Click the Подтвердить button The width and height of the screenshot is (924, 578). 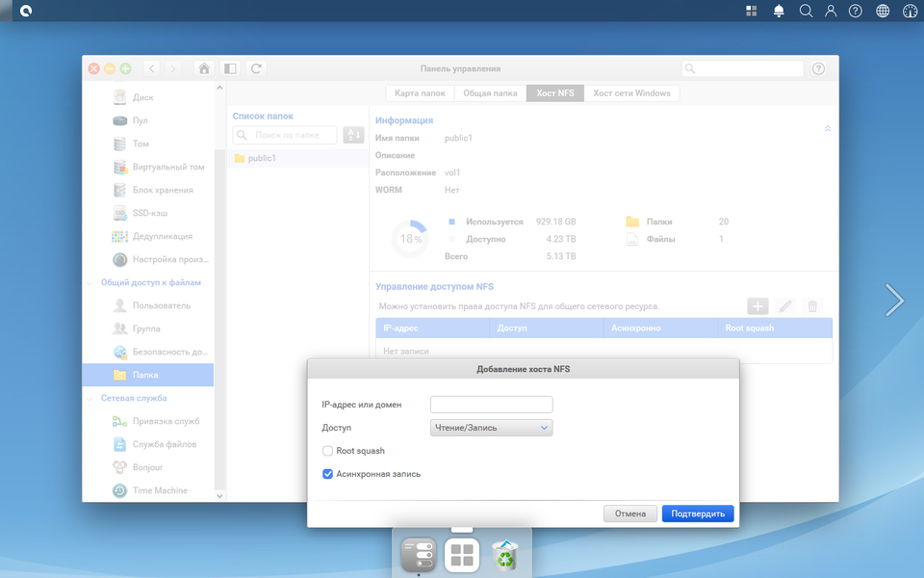698,513
